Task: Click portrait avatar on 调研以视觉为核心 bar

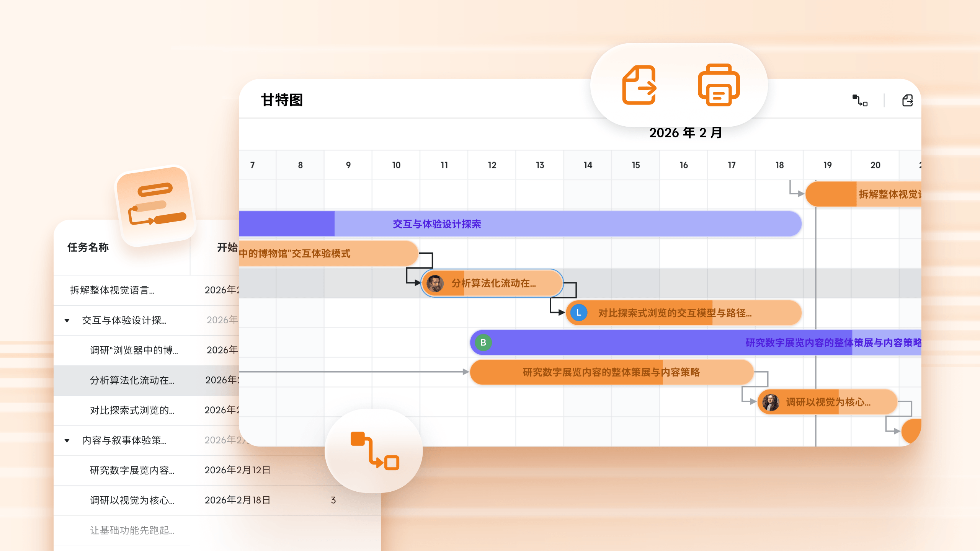Action: coord(770,402)
